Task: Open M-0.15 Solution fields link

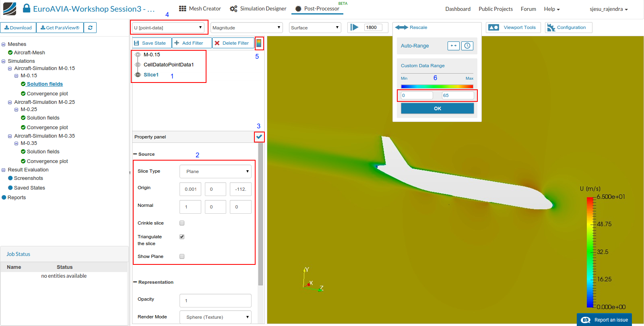Action: click(45, 84)
